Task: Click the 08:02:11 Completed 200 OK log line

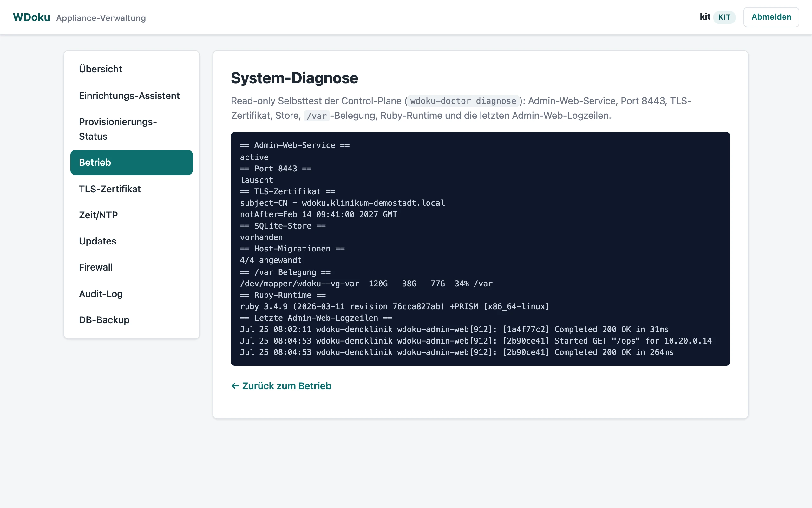Action: tap(454, 329)
